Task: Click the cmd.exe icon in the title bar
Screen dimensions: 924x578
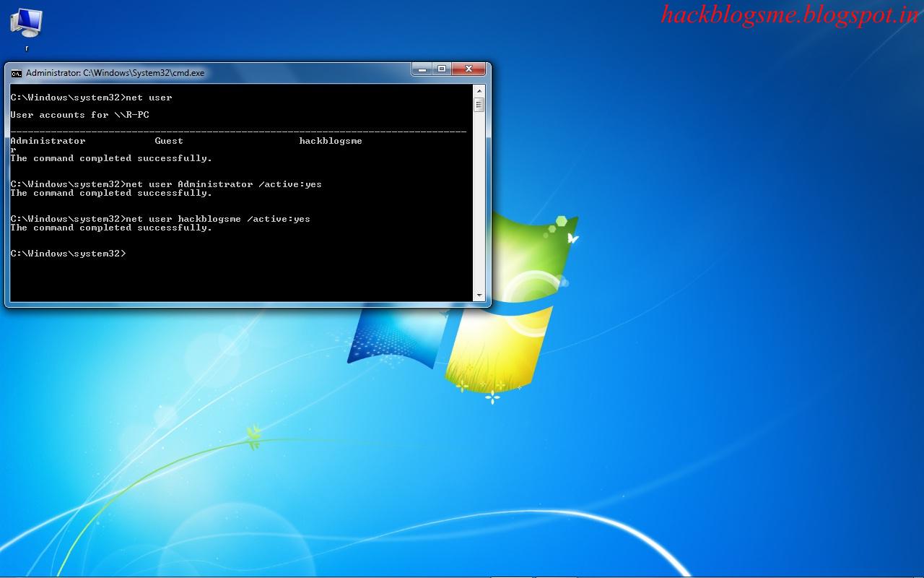Action: (17, 73)
